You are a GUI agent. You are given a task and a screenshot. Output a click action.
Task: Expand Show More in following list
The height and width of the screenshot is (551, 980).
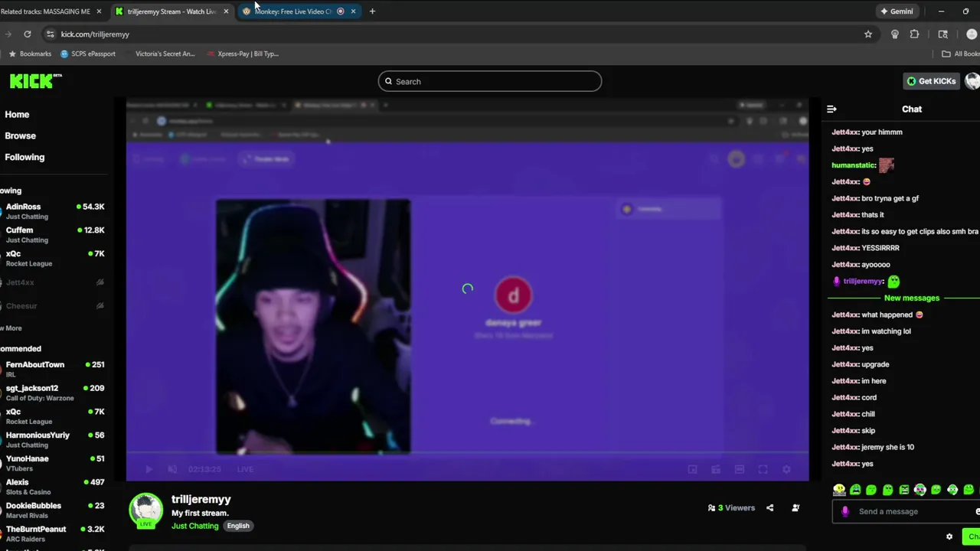(11, 328)
